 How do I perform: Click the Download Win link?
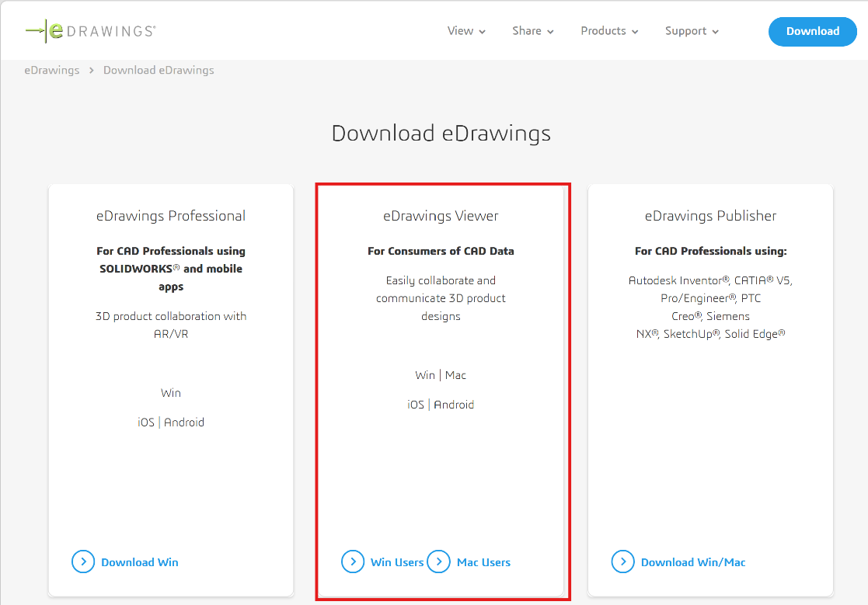click(140, 562)
